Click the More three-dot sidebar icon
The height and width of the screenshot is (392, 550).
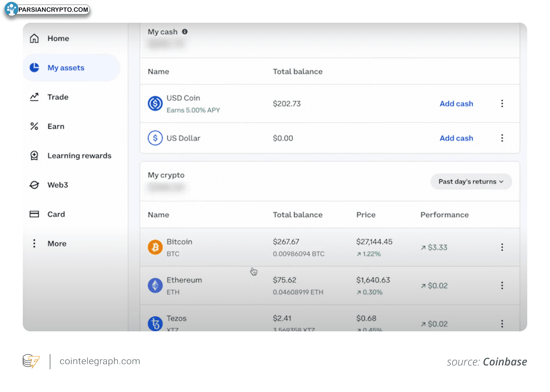tap(34, 243)
